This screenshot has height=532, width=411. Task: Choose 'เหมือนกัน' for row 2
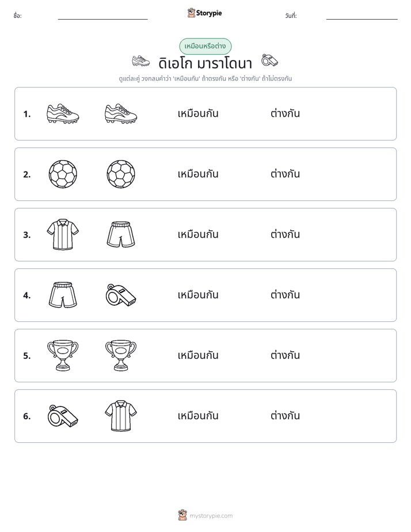point(198,174)
